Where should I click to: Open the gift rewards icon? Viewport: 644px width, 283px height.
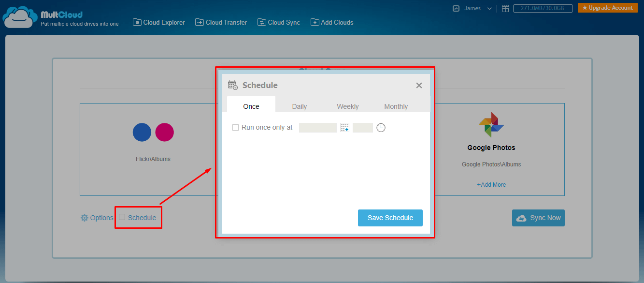tap(505, 8)
